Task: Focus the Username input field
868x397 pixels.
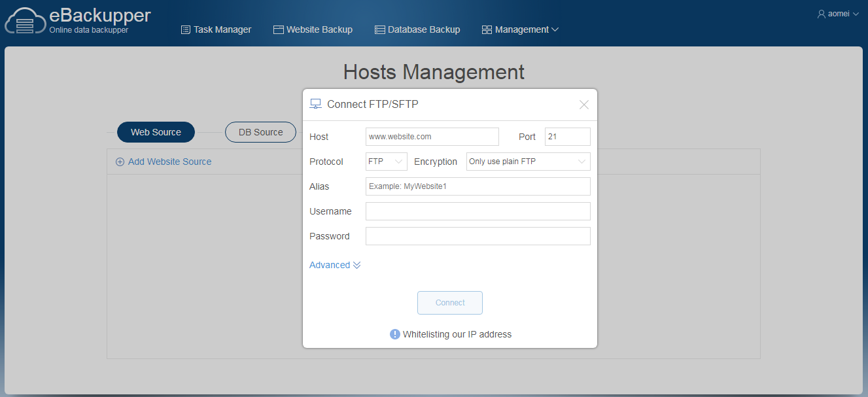Action: point(478,211)
